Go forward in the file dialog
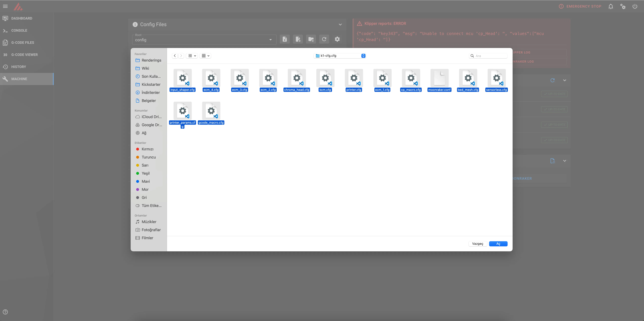 pyautogui.click(x=181, y=56)
